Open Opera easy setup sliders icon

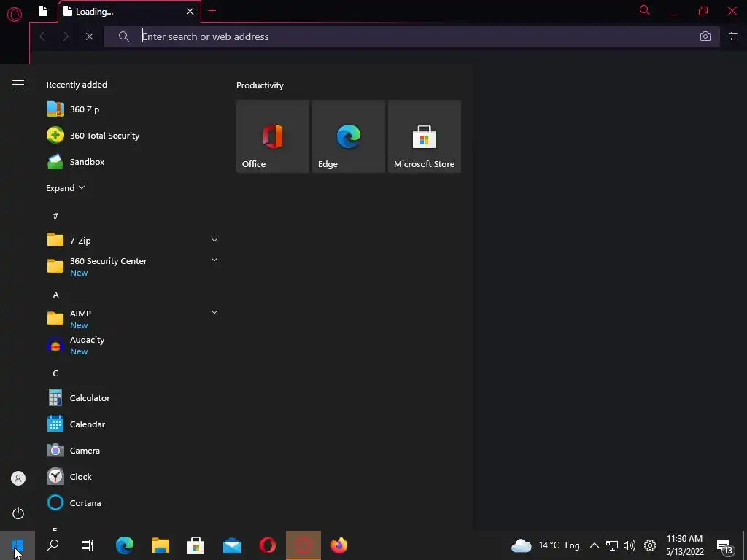pos(732,36)
